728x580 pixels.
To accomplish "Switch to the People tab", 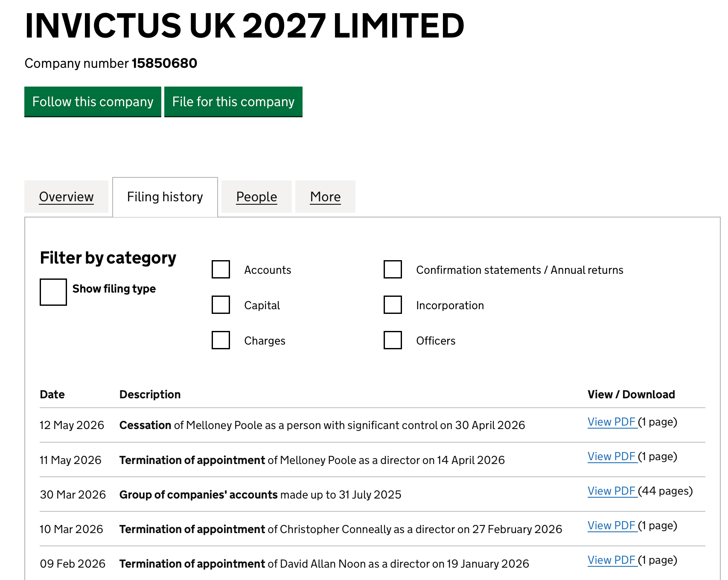I will 256,197.
